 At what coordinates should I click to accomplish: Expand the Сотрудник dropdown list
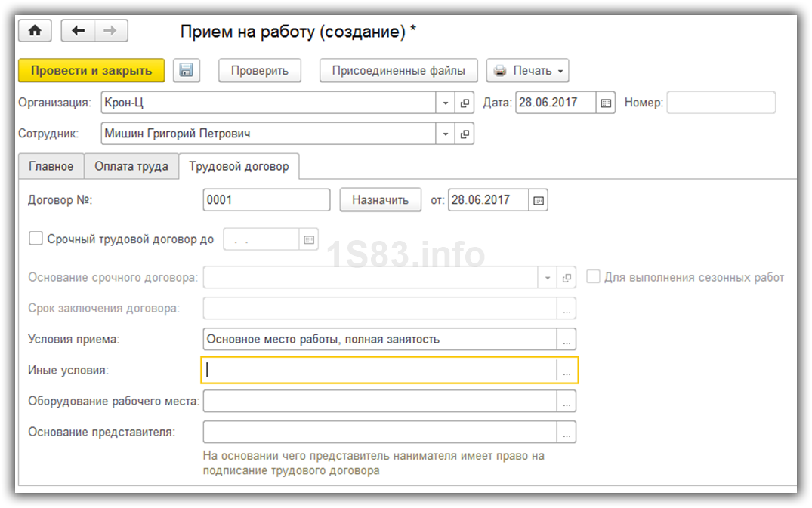(x=446, y=134)
